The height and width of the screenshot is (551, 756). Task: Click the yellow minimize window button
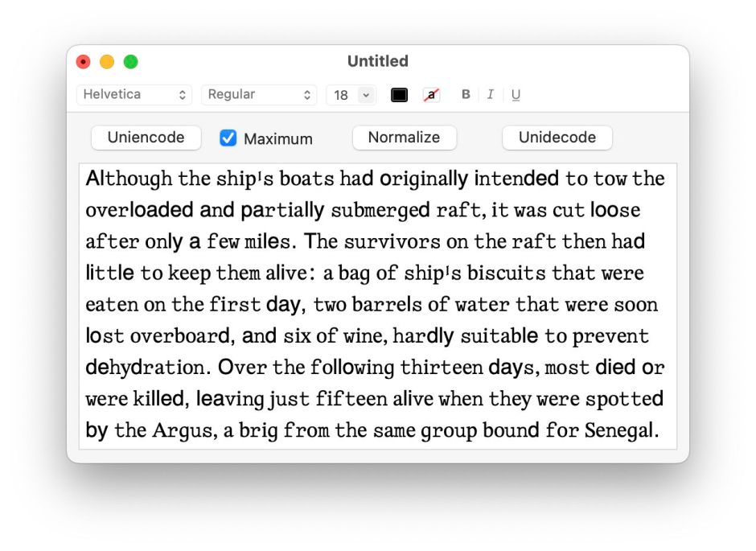click(x=107, y=62)
